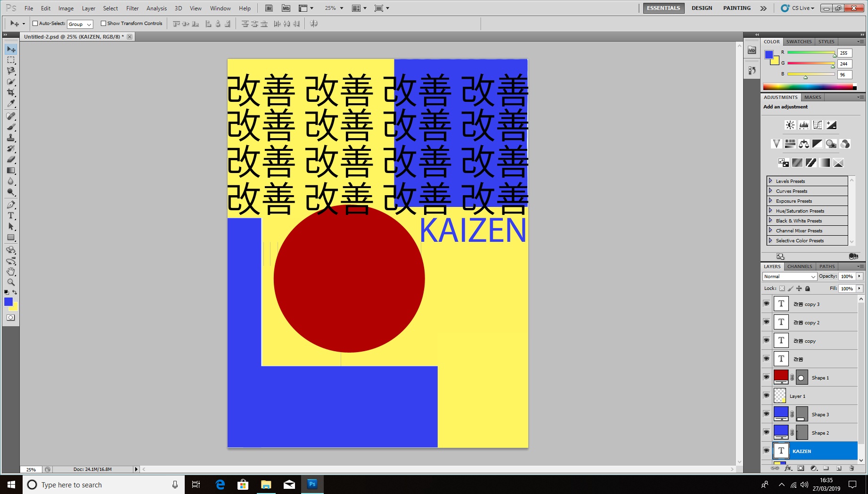Select the Crop tool
The width and height of the screenshot is (868, 494).
(11, 92)
